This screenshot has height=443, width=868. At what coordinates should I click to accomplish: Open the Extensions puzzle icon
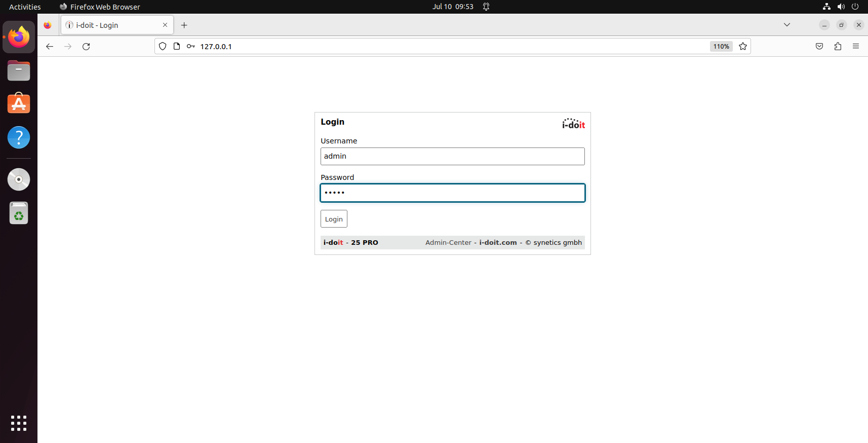pyautogui.click(x=838, y=46)
